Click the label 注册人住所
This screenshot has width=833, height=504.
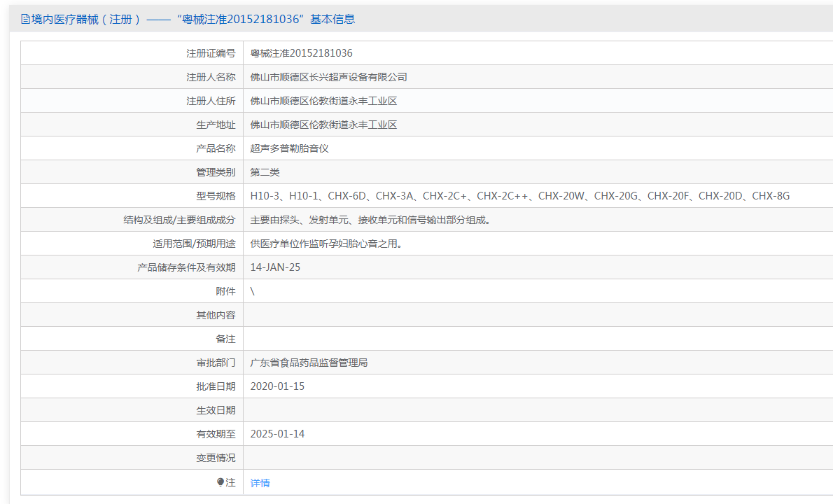[x=211, y=101]
